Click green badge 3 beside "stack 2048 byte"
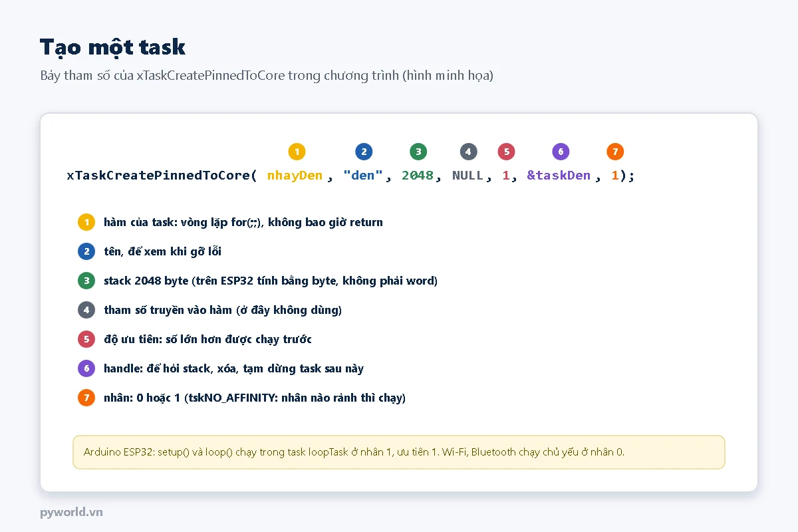Screen dimensions: 798x532 (86, 281)
